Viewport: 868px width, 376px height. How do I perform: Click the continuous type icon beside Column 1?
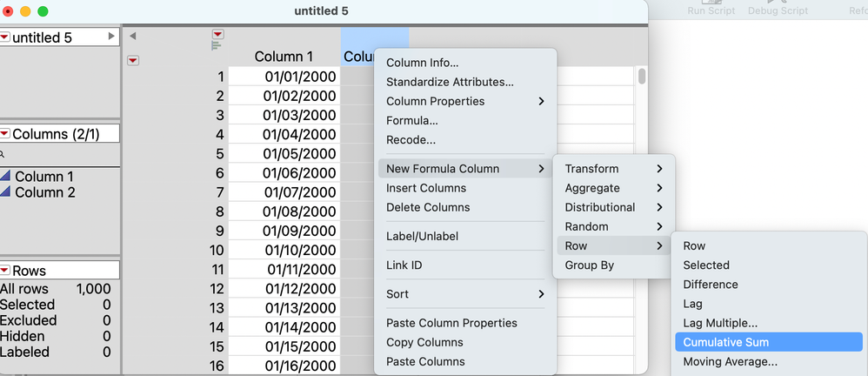6,177
